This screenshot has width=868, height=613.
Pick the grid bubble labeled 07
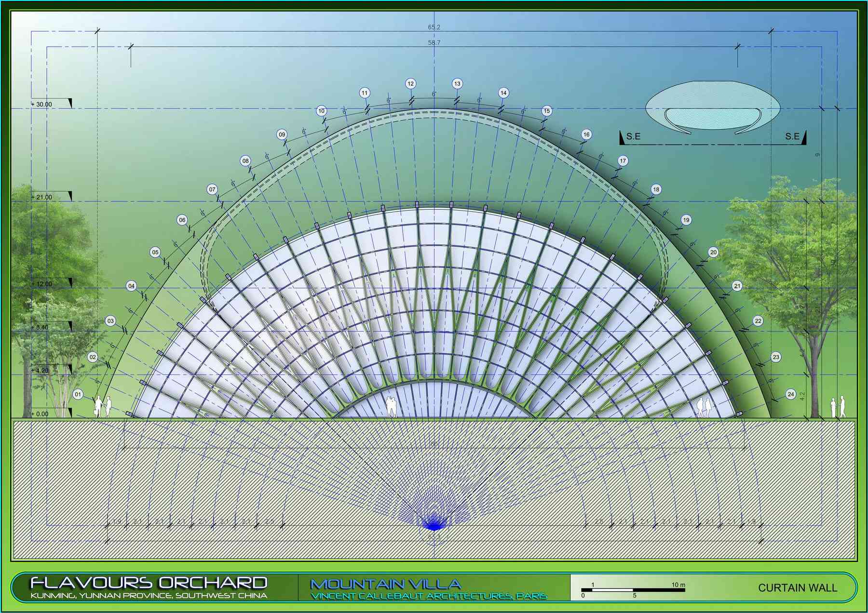point(212,189)
